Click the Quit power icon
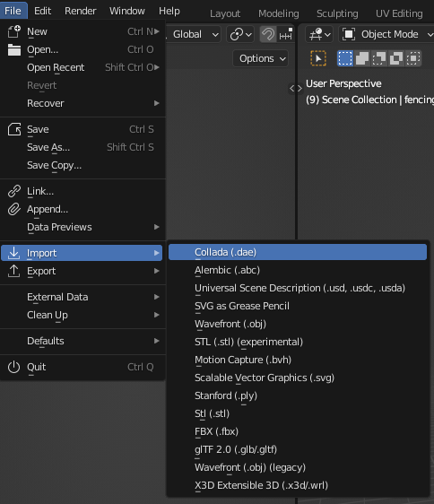This screenshot has height=504, width=434. click(13, 367)
